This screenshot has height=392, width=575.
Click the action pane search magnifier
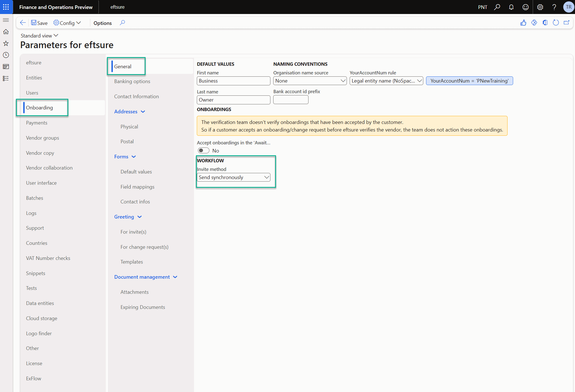(x=122, y=23)
